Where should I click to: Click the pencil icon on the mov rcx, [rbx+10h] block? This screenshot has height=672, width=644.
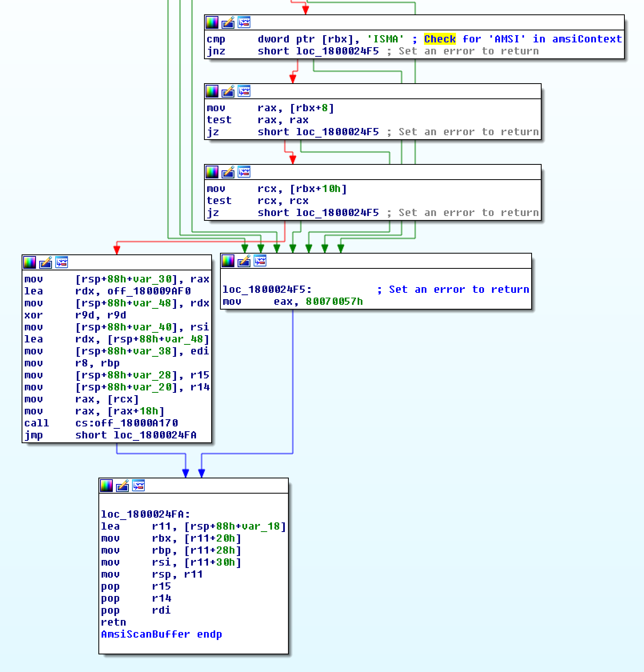click(228, 172)
